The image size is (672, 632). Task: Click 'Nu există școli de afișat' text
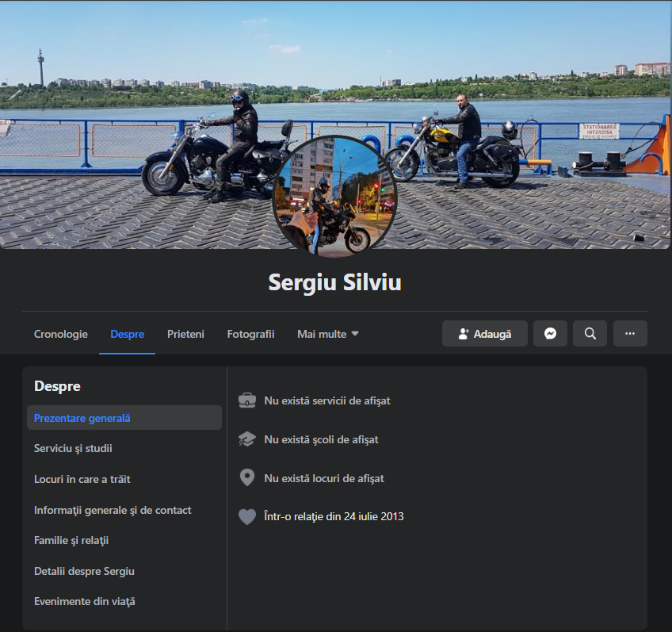coord(321,439)
